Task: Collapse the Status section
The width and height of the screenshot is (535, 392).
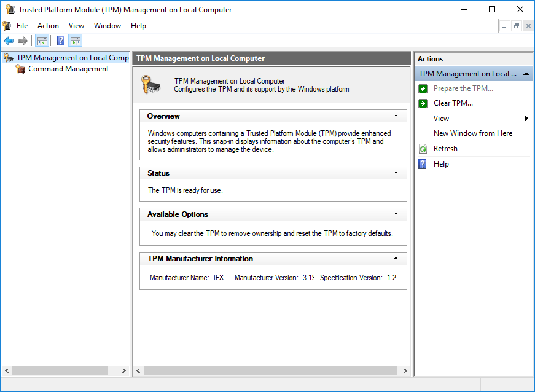Action: click(396, 173)
